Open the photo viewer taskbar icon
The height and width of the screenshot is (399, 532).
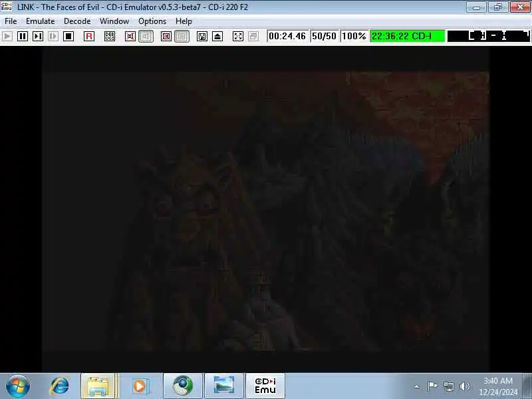(223, 386)
